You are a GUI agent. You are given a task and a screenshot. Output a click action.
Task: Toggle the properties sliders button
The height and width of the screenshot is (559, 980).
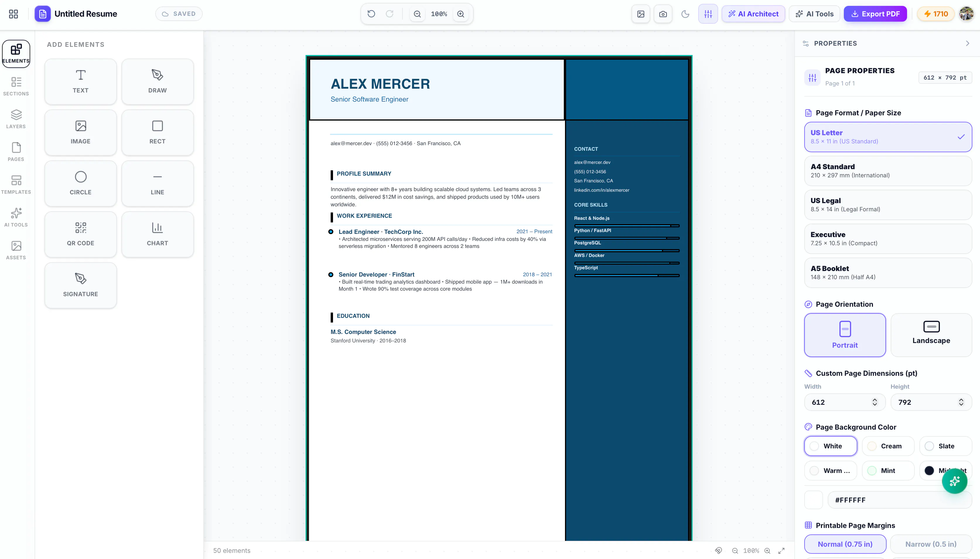(x=708, y=14)
